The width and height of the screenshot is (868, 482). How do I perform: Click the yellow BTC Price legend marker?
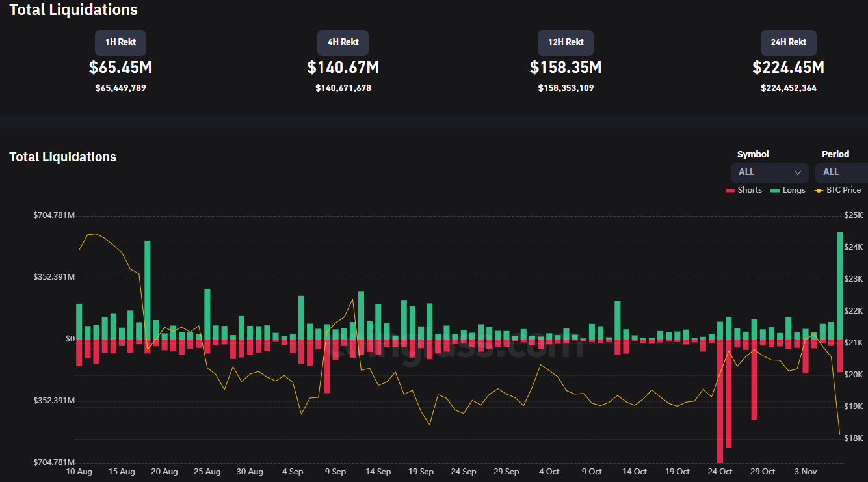pyautogui.click(x=819, y=190)
